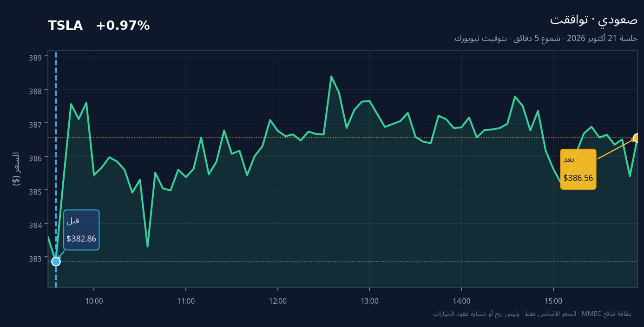This screenshot has width=644, height=327.
Task: Click the 15:00 time axis label
Action: tap(553, 301)
